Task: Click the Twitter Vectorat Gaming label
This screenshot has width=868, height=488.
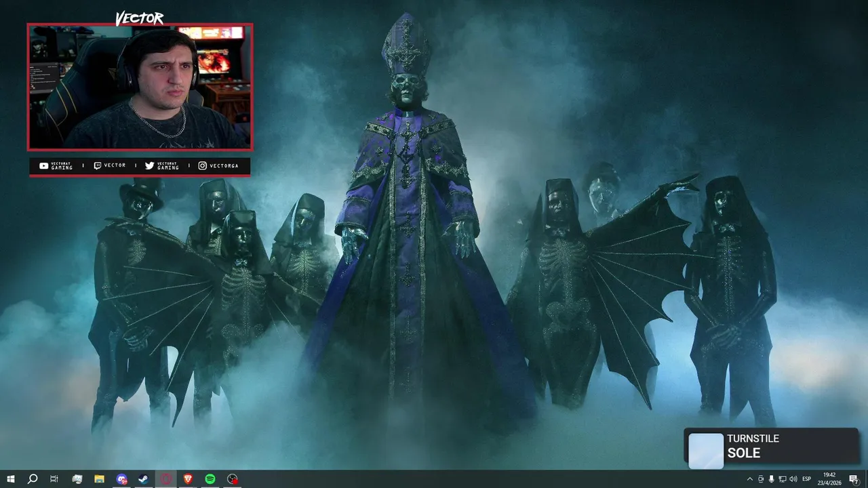Action: pos(162,165)
